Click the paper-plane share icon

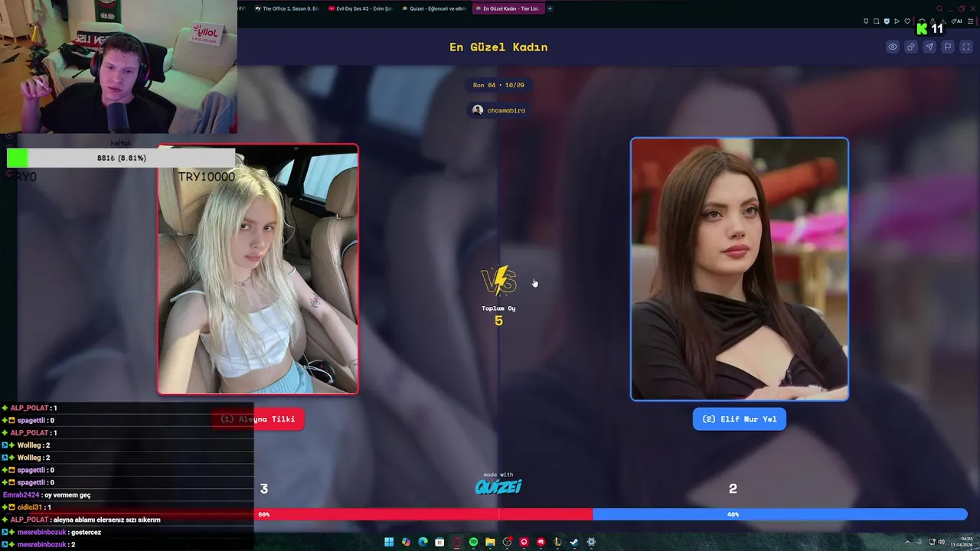(929, 47)
